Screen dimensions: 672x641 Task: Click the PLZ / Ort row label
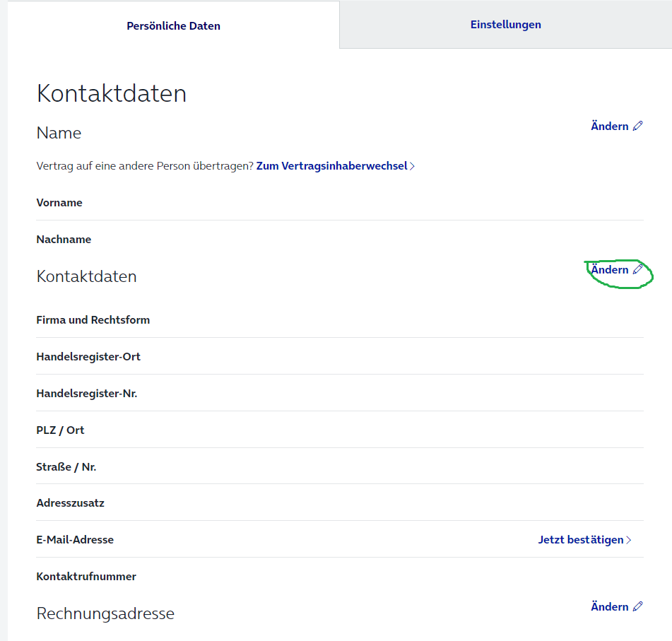61,430
